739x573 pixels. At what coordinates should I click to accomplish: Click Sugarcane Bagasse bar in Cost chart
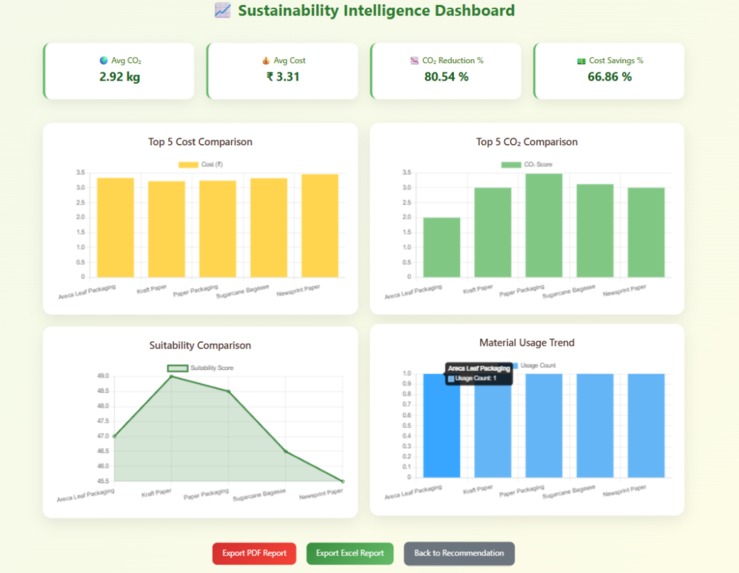click(269, 228)
